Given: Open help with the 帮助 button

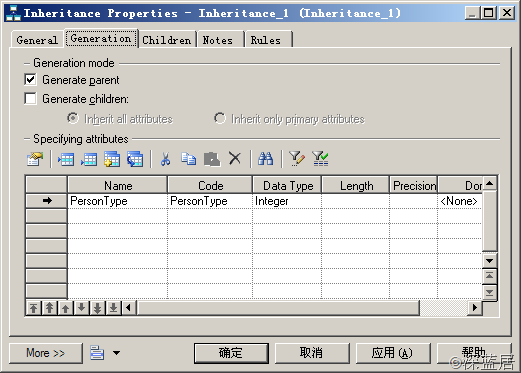Looking at the screenshot, I should tap(474, 353).
